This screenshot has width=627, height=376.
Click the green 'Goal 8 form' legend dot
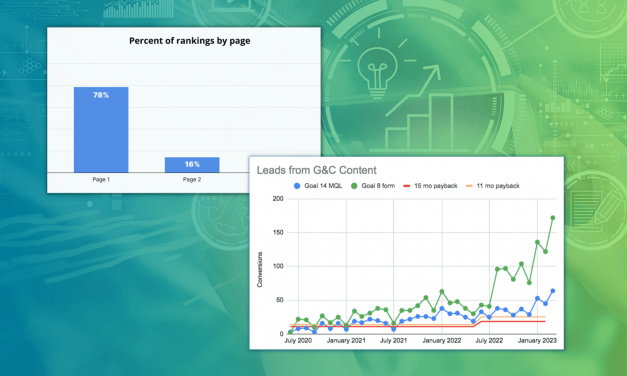(354, 186)
